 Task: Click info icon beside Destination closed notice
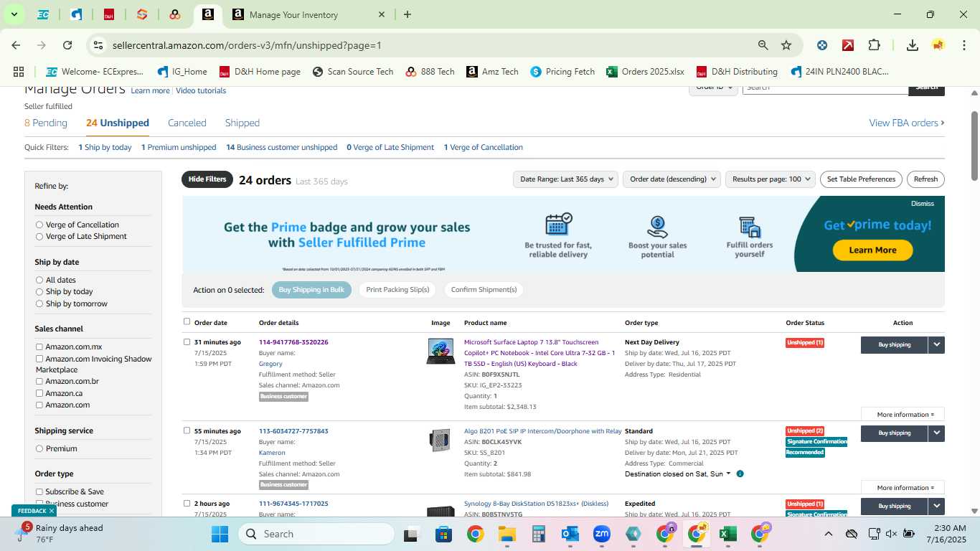(x=740, y=474)
